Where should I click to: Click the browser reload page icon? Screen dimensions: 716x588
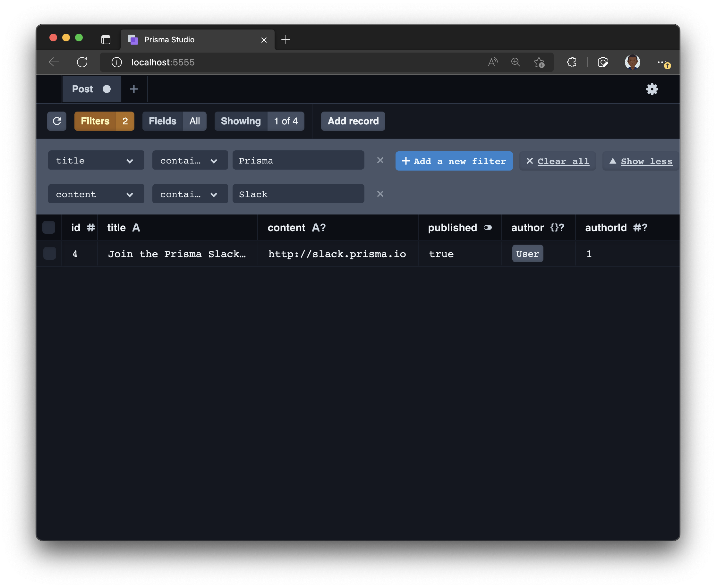pyautogui.click(x=82, y=62)
